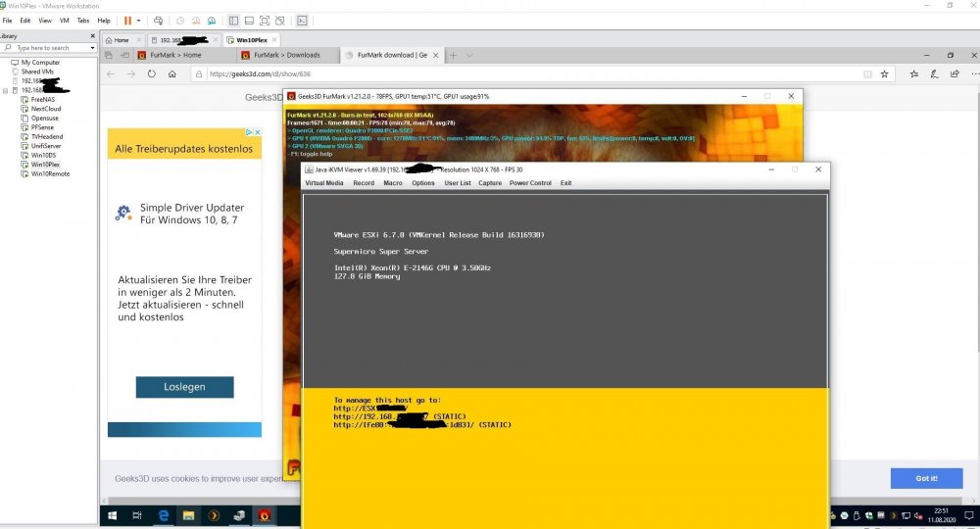Viewport: 980px width, 529px height.
Task: Open the snapshot manager icon
Action: tap(212, 21)
